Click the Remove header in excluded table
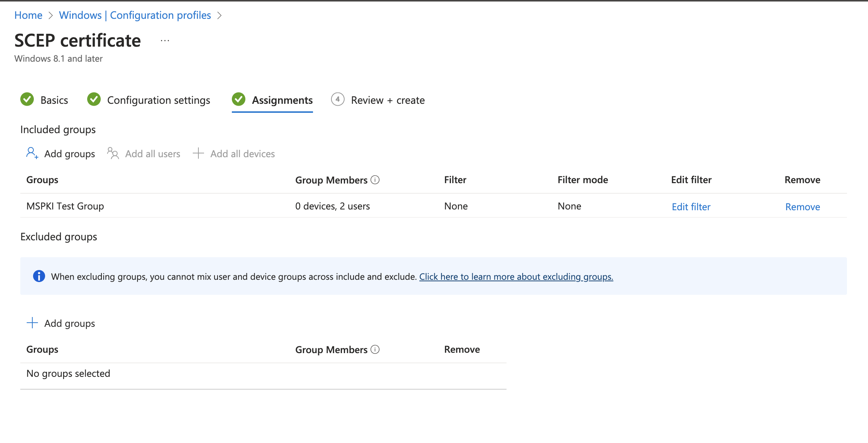The image size is (868, 443). (462, 349)
